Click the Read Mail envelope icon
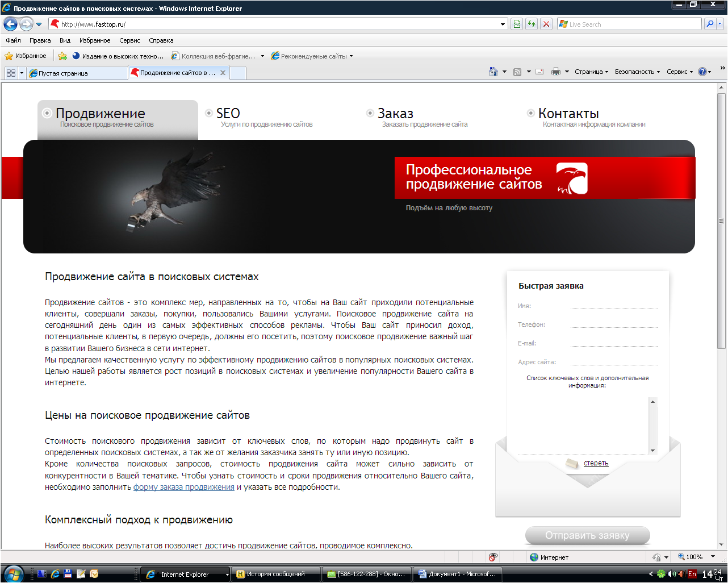This screenshot has height=583, width=728. pos(539,72)
